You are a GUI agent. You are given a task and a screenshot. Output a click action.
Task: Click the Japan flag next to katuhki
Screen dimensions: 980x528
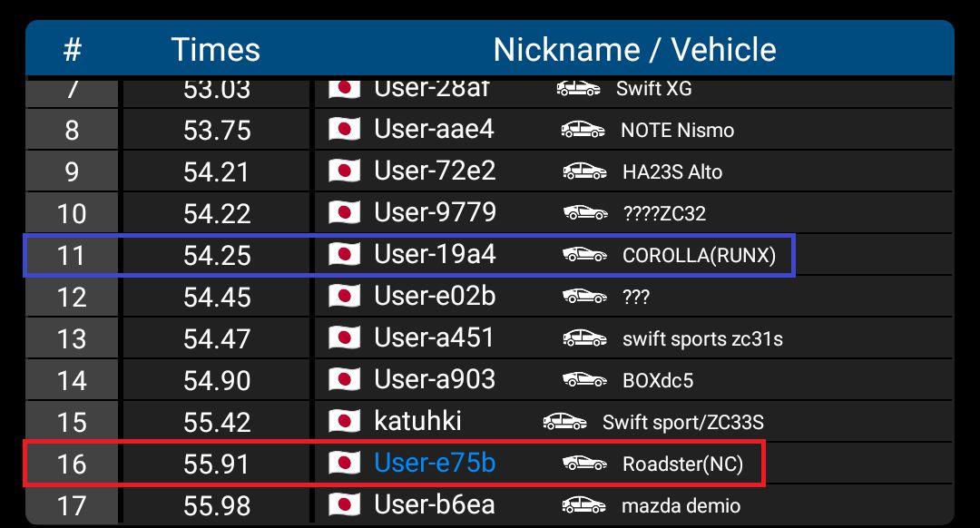pos(344,422)
